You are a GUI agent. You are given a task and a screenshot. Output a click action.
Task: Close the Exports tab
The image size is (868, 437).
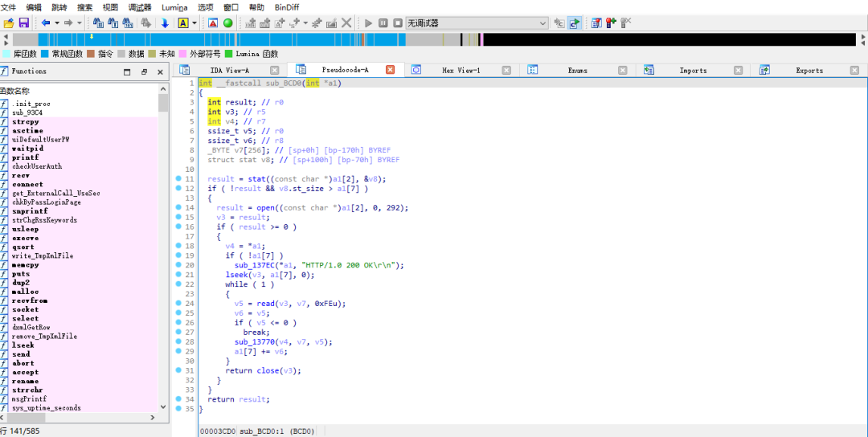[854, 70]
